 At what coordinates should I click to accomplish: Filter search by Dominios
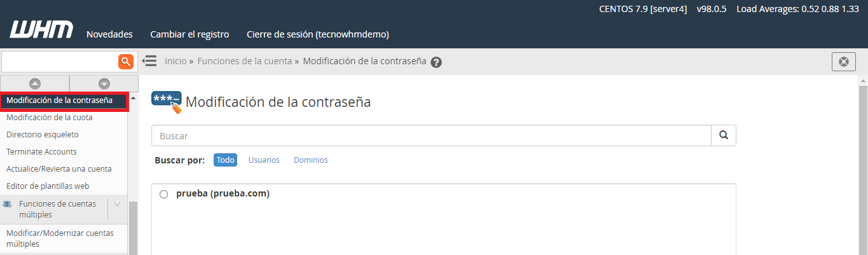pyautogui.click(x=311, y=160)
